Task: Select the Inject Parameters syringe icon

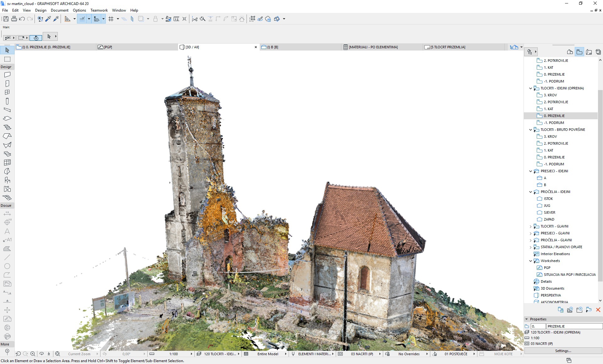Action: 56,19
